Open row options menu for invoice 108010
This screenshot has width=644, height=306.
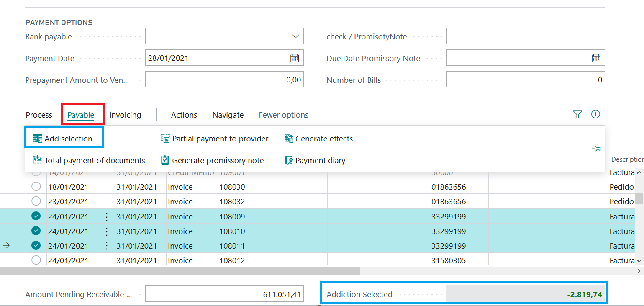[x=107, y=231]
